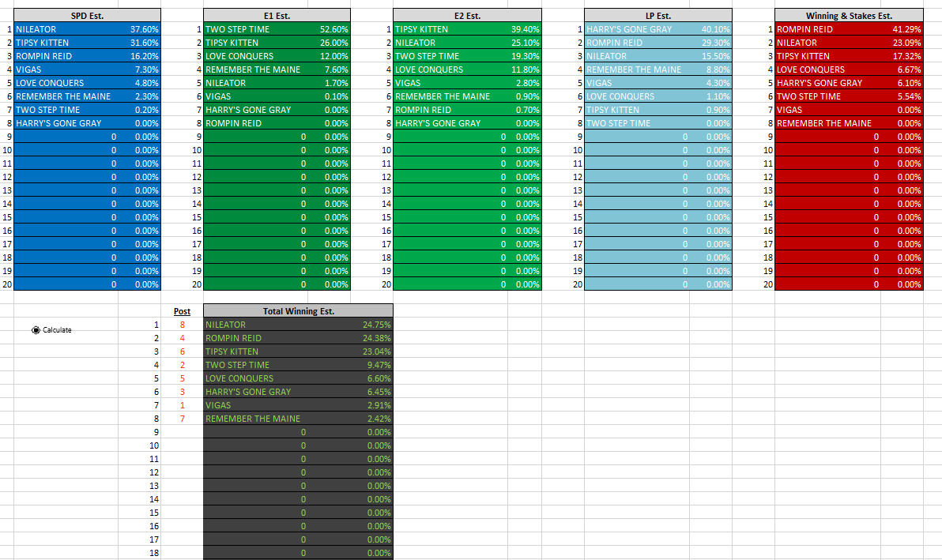942x560 pixels.
Task: Select post number 8 beside NILEATOR
Action: coord(182,325)
